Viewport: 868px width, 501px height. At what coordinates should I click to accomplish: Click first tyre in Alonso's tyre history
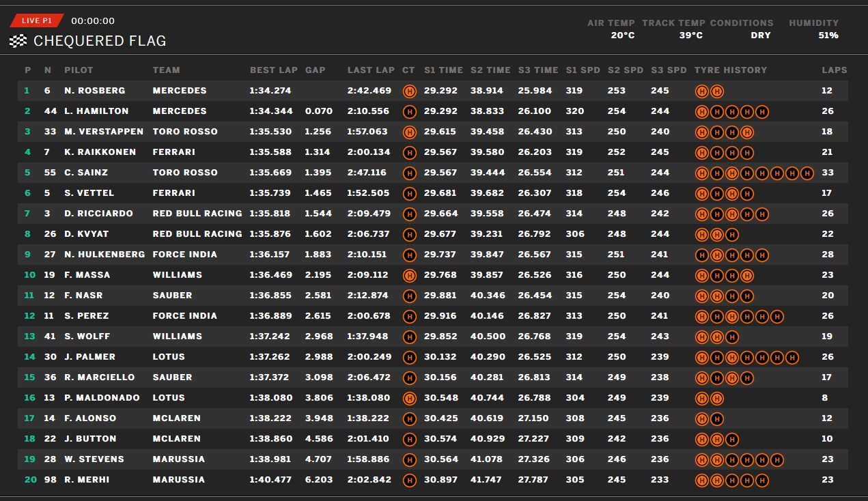point(701,418)
